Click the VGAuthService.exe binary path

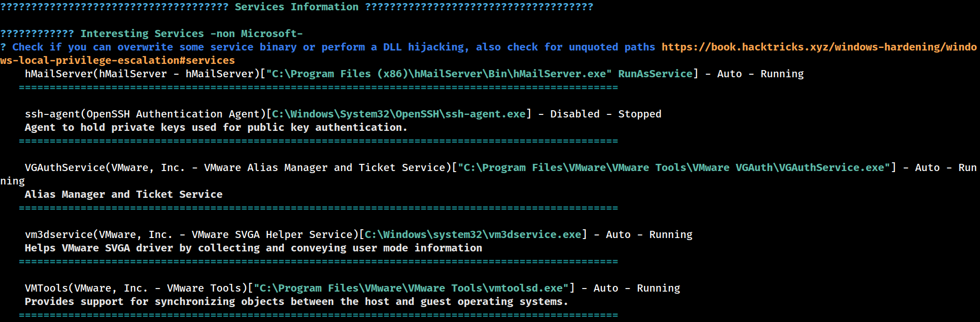pyautogui.click(x=674, y=167)
